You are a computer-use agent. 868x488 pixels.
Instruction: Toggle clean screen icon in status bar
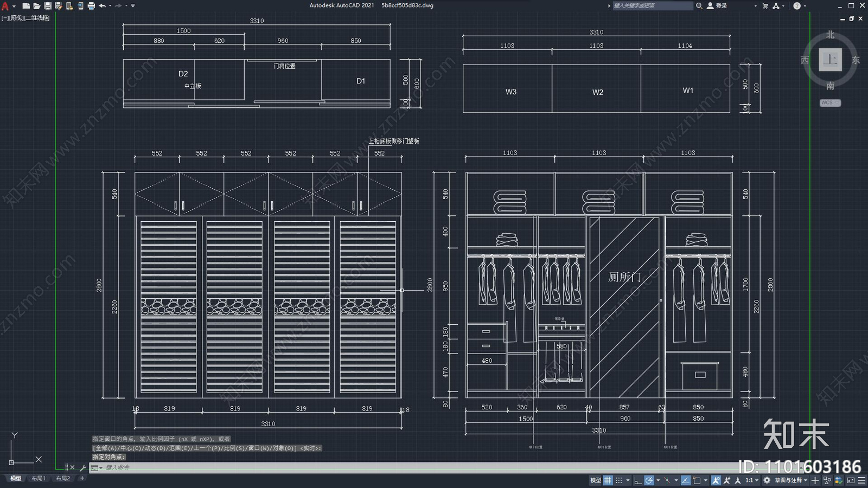[x=851, y=480]
